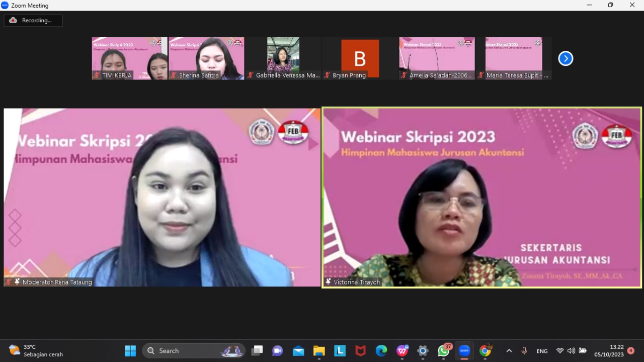Launch Google Chrome from the taskbar
The image size is (644, 362).
point(485,351)
